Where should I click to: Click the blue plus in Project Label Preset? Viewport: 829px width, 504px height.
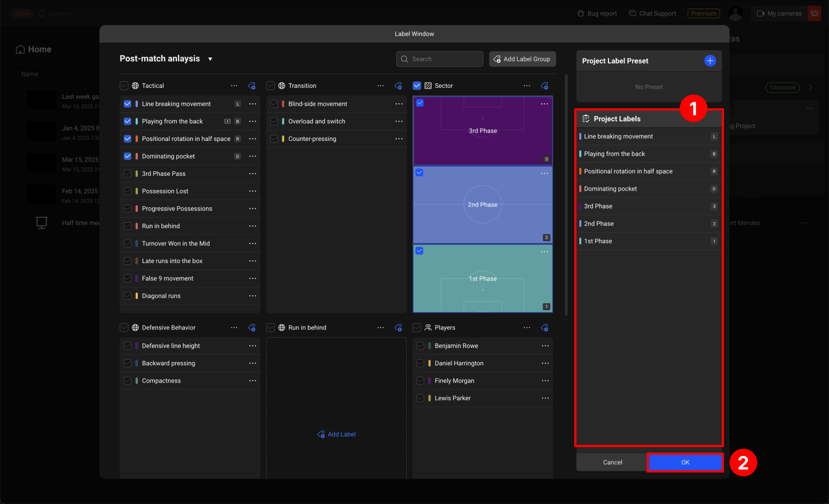coord(710,61)
